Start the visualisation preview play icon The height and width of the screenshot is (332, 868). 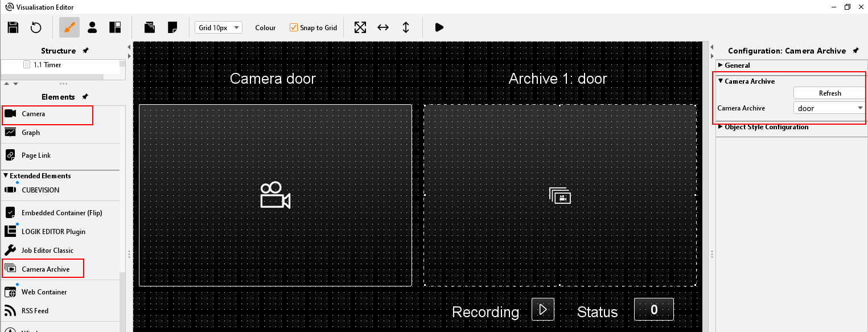[439, 27]
